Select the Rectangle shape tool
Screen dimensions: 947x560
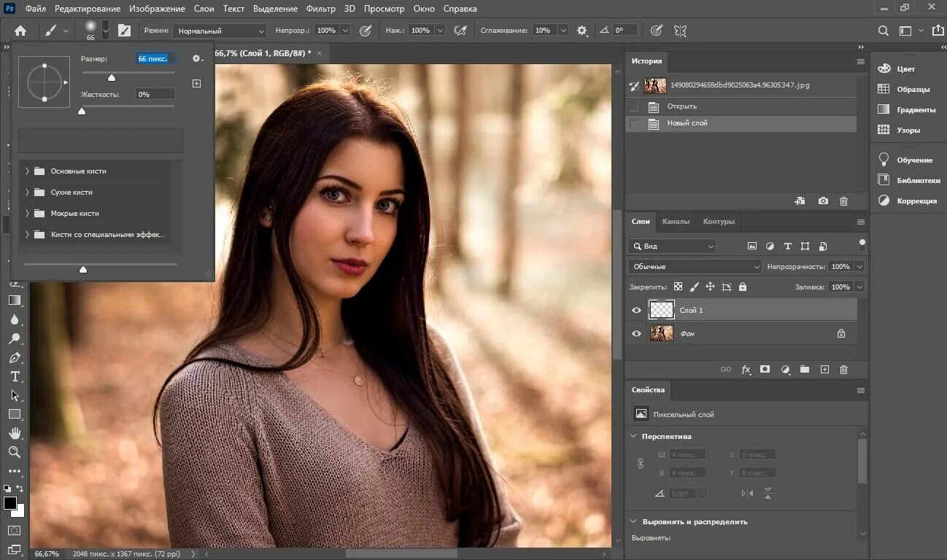(x=15, y=414)
